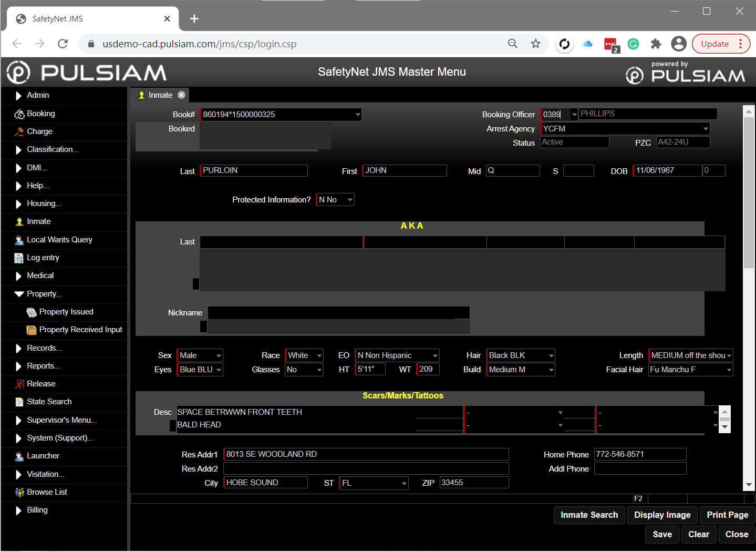Close the Inmate tab with X icon
Image resolution: width=756 pixels, height=552 pixels.
tap(181, 95)
